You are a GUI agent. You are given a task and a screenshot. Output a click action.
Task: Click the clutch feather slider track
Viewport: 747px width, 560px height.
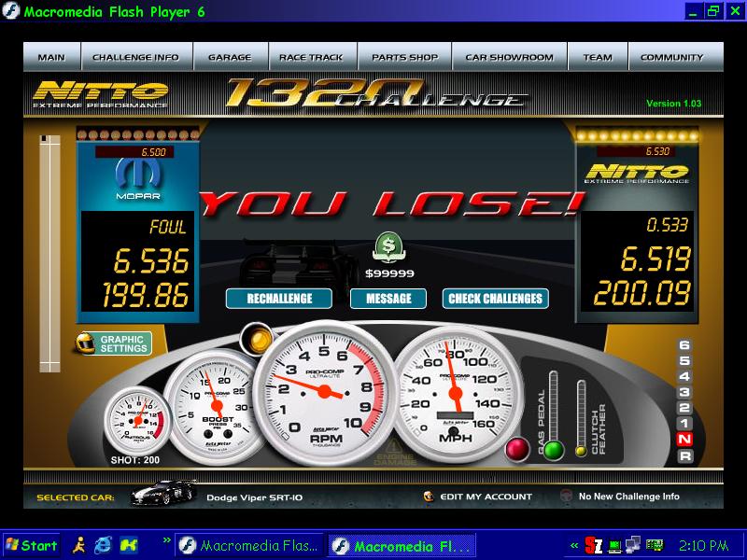pyautogui.click(x=581, y=413)
